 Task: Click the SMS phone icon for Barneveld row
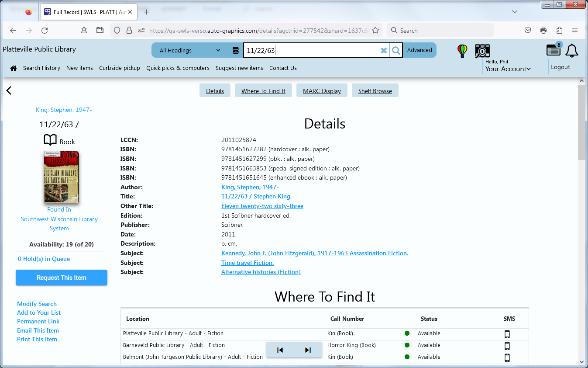click(x=507, y=346)
